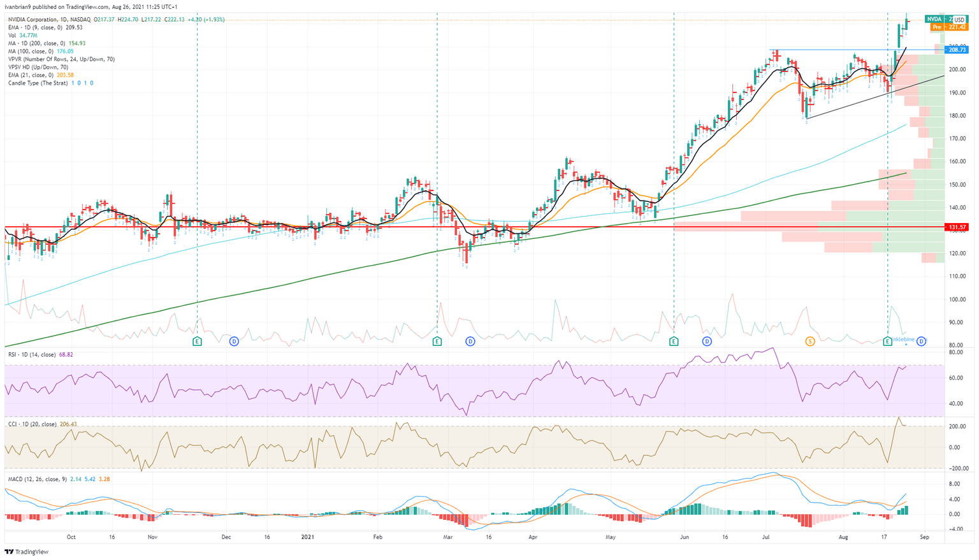Click the dividend D marker in June
Image resolution: width=979 pixels, height=560 pixels.
point(707,341)
